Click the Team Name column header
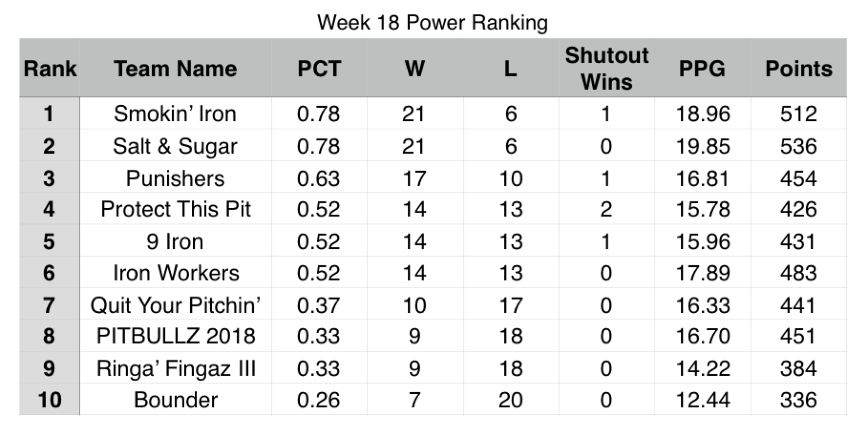Image resolution: width=868 pixels, height=436 pixels. [175, 69]
